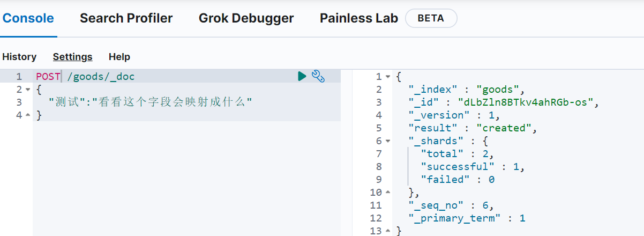
Task: Click the "测试" field line in the request body
Action: point(150,102)
